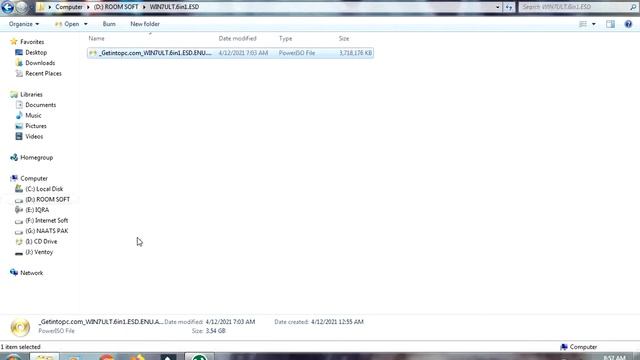Open the Downloads folder in sidebar

40,63
